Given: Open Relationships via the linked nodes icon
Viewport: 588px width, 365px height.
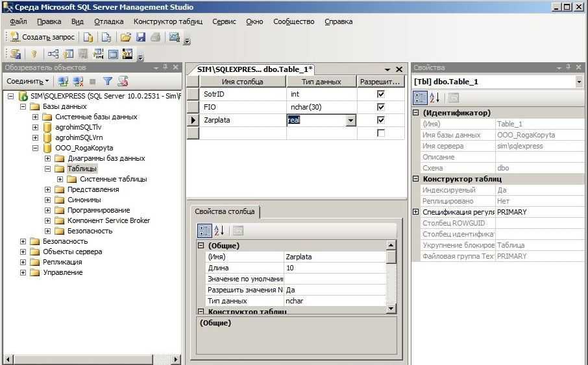Looking at the screenshot, I should pos(53,54).
